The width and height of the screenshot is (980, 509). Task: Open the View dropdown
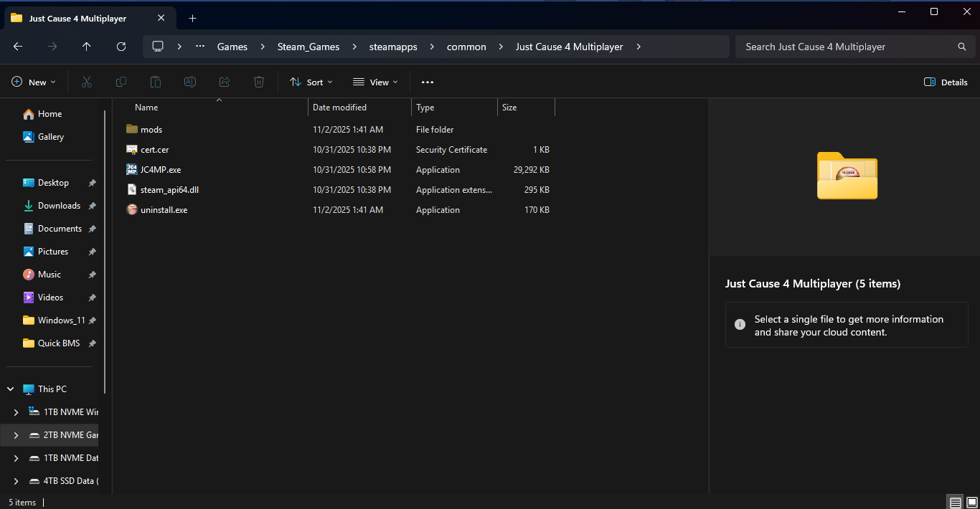(x=374, y=82)
